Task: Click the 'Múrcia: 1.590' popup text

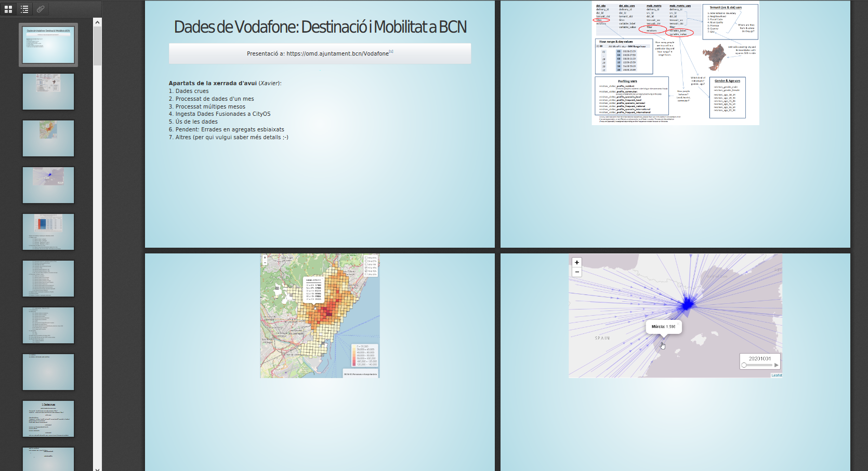Action: click(x=664, y=327)
